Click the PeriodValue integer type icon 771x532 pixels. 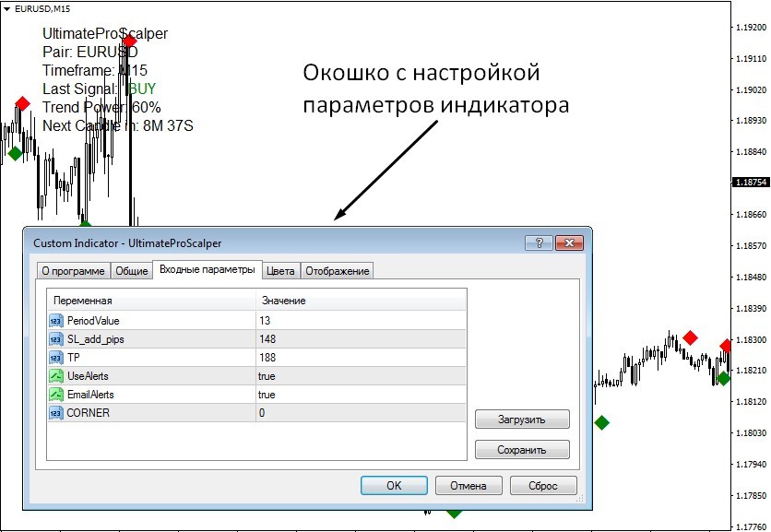pyautogui.click(x=56, y=321)
